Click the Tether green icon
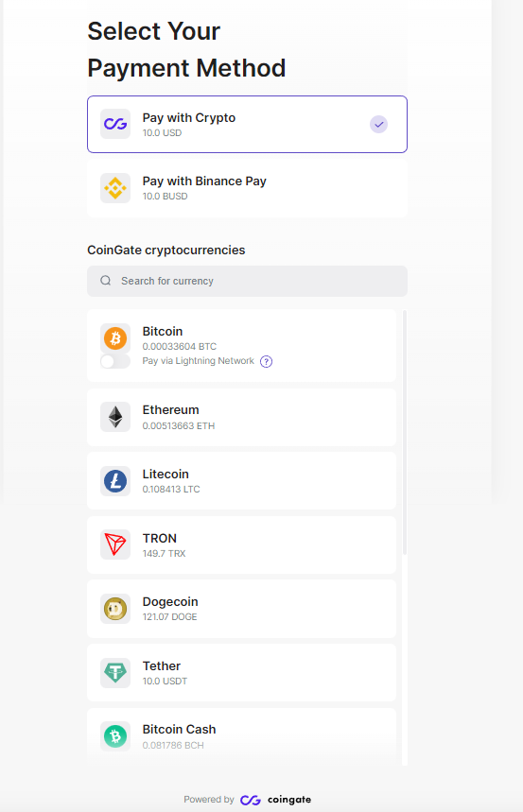 (115, 673)
